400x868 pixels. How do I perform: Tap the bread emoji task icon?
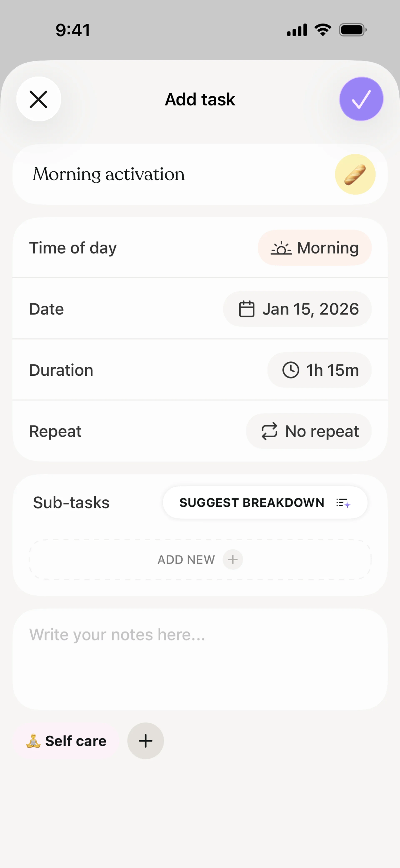[x=355, y=174]
